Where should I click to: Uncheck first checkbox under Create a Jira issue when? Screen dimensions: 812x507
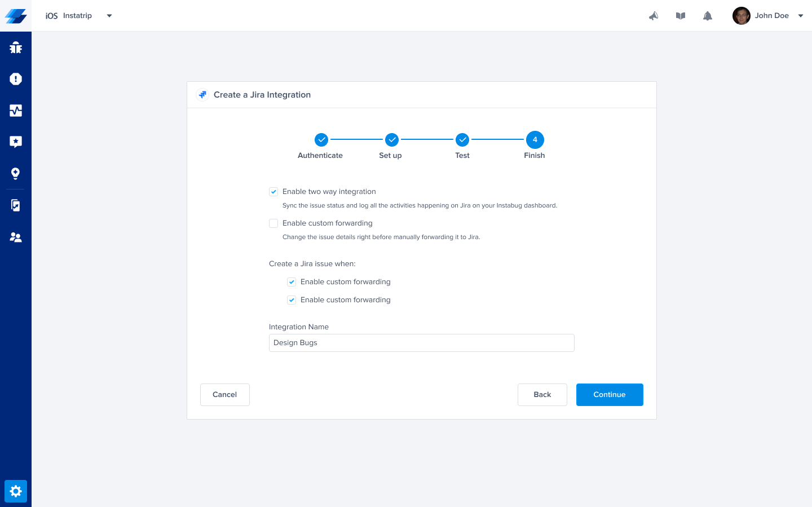click(x=292, y=282)
